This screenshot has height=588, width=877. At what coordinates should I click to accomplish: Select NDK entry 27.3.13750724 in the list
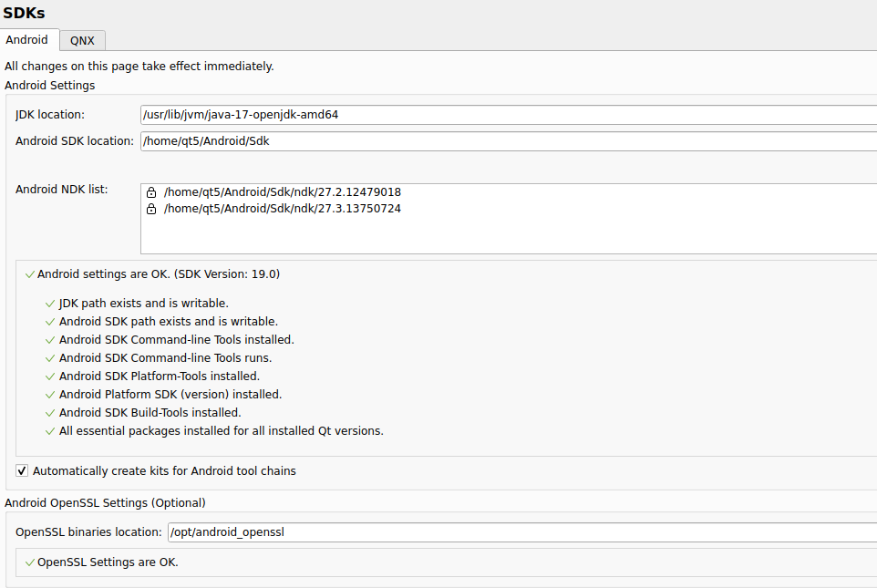pyautogui.click(x=282, y=209)
